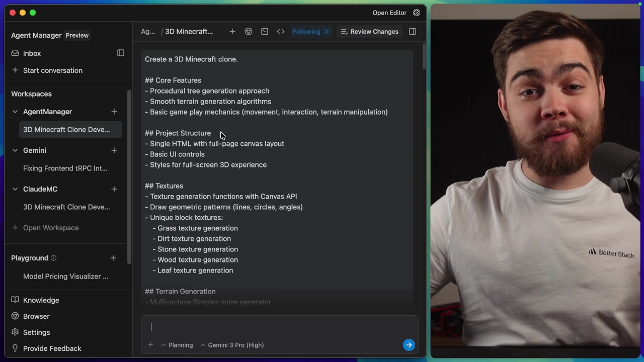644x362 pixels.
Task: Enable Review Changes mode
Action: click(x=369, y=31)
